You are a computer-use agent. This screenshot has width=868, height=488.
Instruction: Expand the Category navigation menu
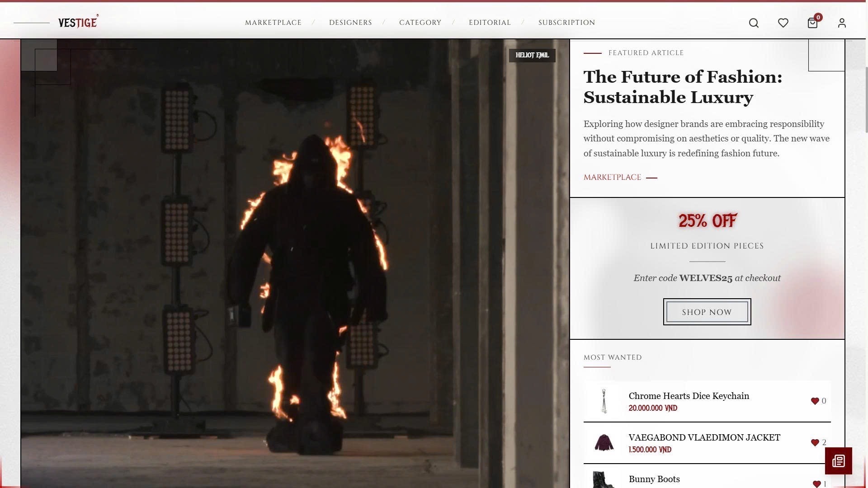tap(420, 23)
